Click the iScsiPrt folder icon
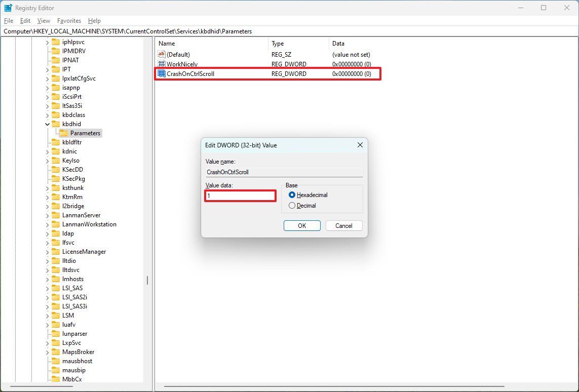This screenshot has width=579, height=392. pyautogui.click(x=56, y=97)
